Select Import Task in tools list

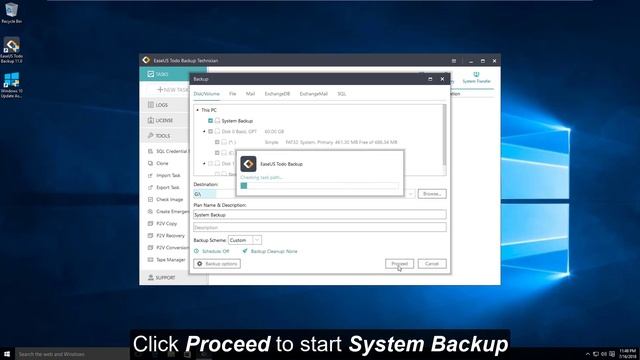164,176
